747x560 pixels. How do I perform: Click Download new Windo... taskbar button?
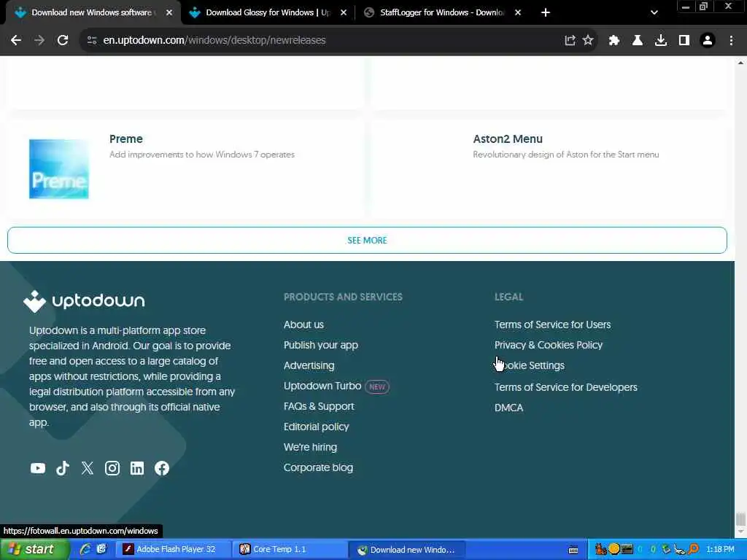click(x=406, y=550)
